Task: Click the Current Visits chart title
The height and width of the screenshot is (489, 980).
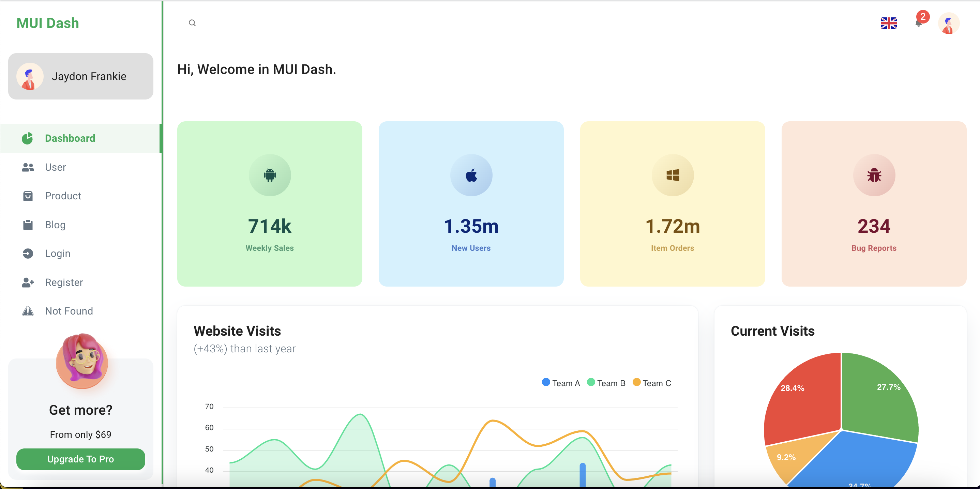Action: point(773,331)
